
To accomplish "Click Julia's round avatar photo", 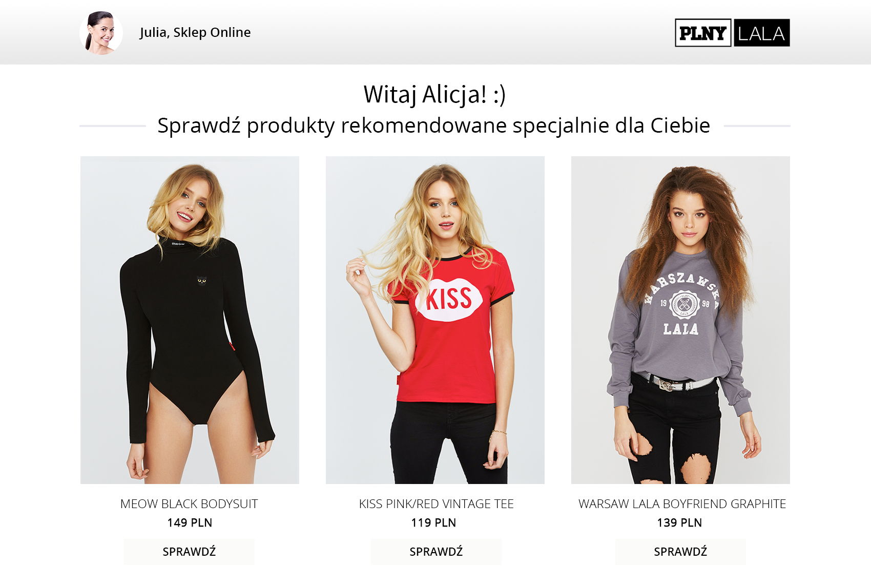I will [101, 33].
